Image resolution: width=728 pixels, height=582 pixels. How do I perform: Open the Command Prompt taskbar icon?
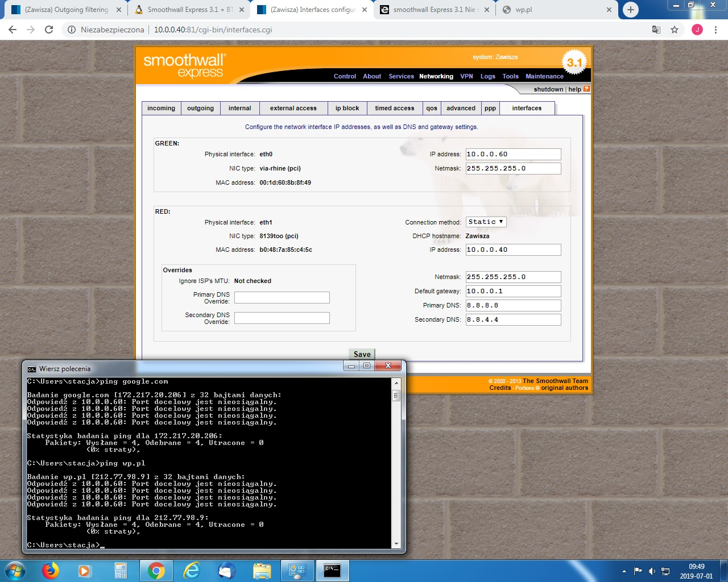pos(333,571)
